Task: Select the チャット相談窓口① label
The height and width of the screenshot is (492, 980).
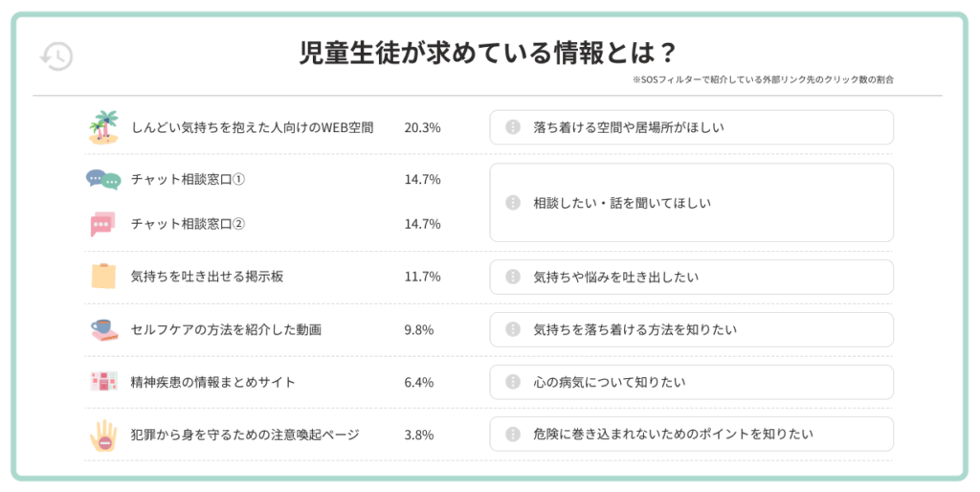Action: coord(188,179)
